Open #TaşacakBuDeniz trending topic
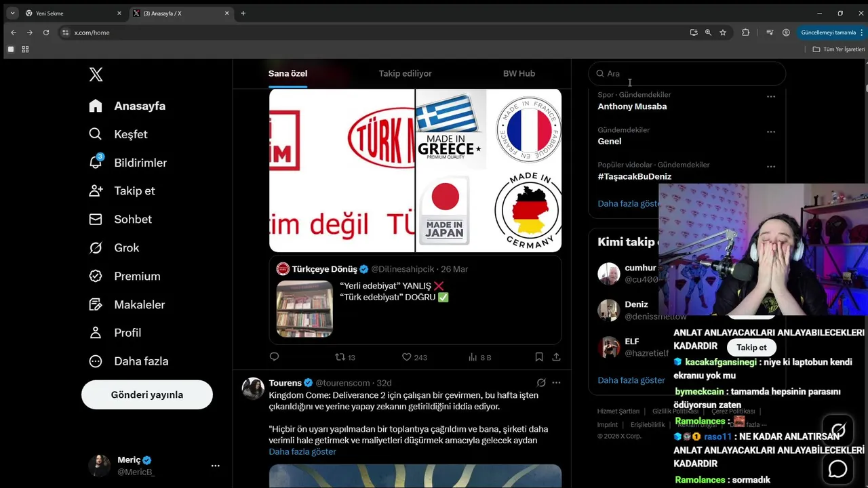Screen dimensions: 868x488 pos(635,176)
